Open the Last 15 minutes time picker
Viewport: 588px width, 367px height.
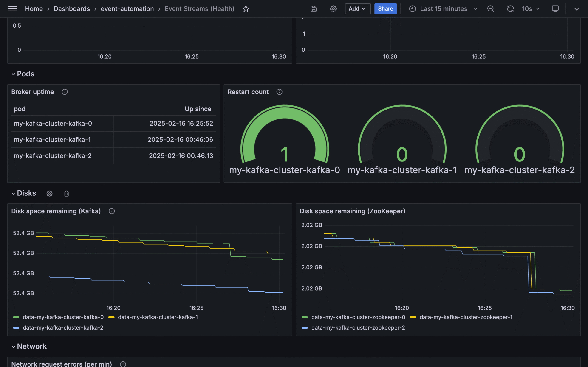coord(443,9)
